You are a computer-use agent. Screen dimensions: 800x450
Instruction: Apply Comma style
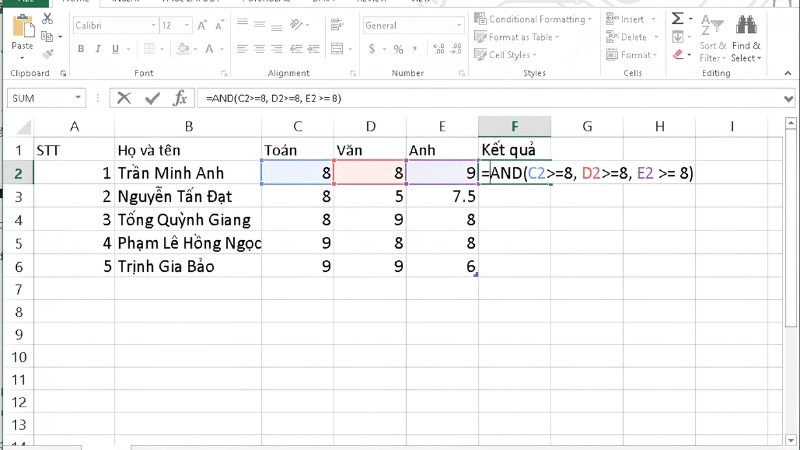(415, 49)
